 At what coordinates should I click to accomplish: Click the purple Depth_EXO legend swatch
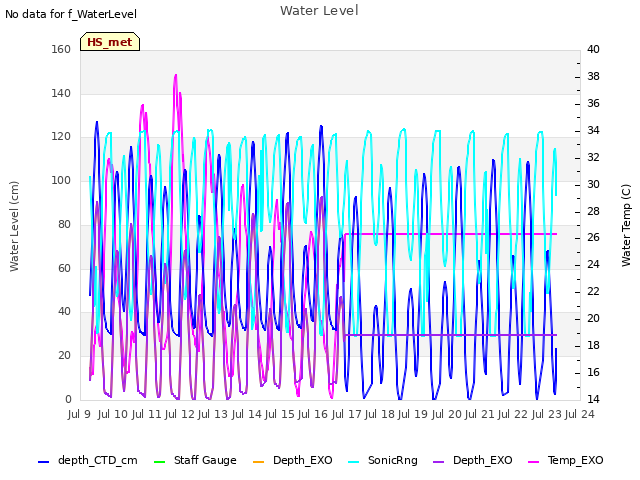438,462
